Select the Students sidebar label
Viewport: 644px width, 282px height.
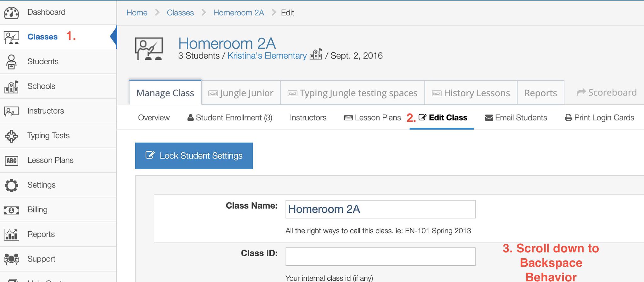click(x=43, y=61)
